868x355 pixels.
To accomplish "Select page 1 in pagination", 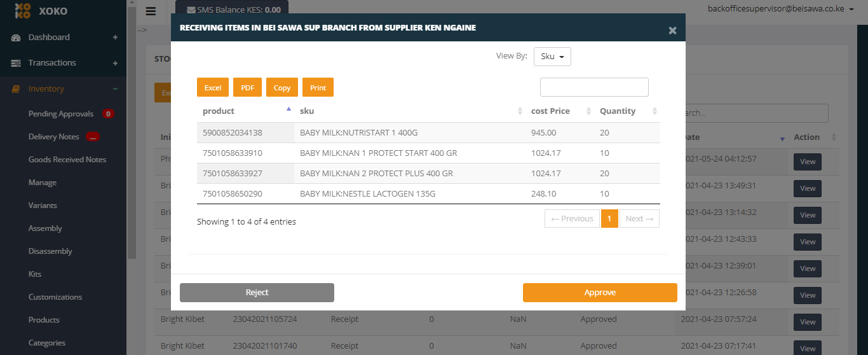I will [609, 219].
